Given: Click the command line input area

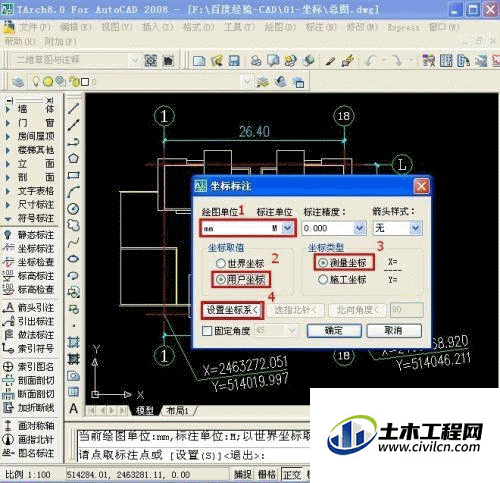Looking at the screenshot, I should pyautogui.click(x=193, y=455).
